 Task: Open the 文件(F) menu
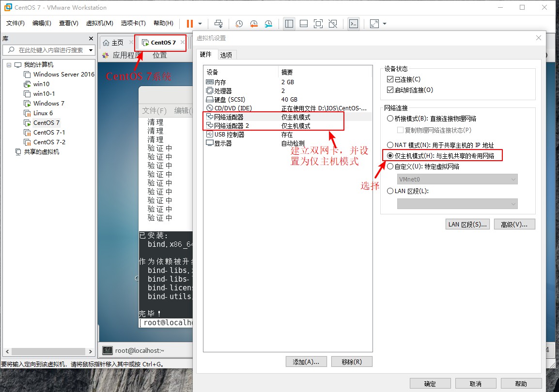[16, 24]
